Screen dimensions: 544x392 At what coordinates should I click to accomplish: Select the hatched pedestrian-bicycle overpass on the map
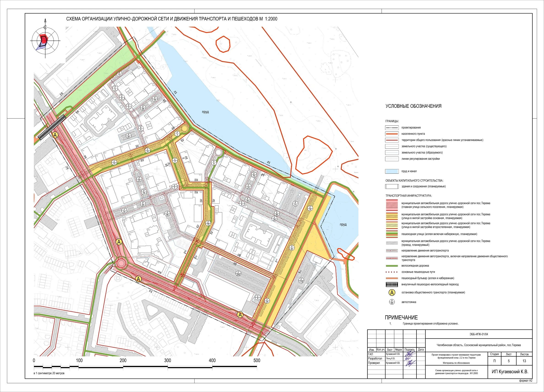pos(52,127)
